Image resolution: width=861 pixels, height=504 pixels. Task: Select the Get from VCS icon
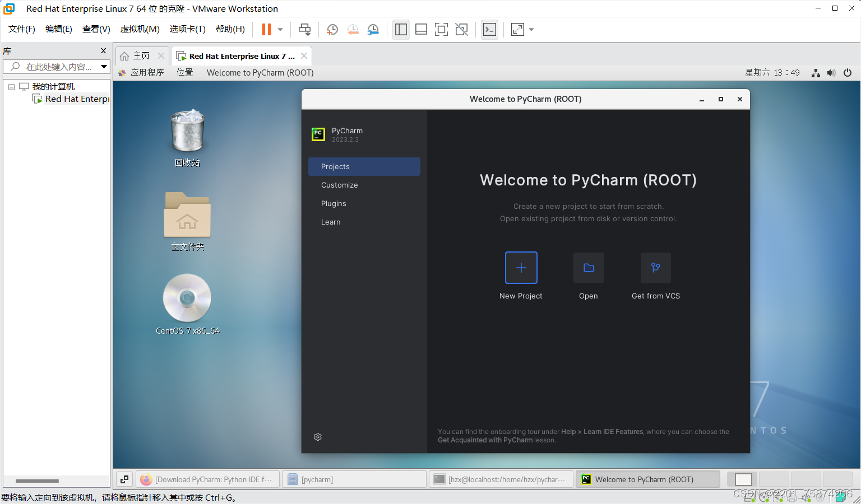(x=655, y=268)
